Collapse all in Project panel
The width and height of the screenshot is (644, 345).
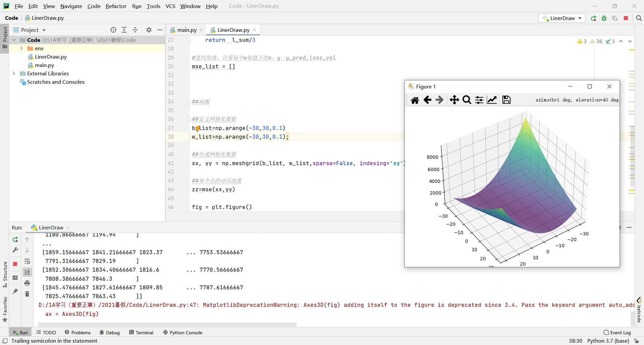pos(135,30)
